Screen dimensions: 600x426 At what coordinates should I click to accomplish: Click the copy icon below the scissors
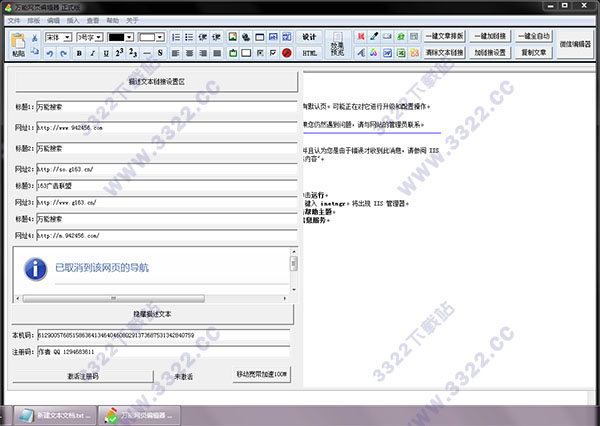34,51
